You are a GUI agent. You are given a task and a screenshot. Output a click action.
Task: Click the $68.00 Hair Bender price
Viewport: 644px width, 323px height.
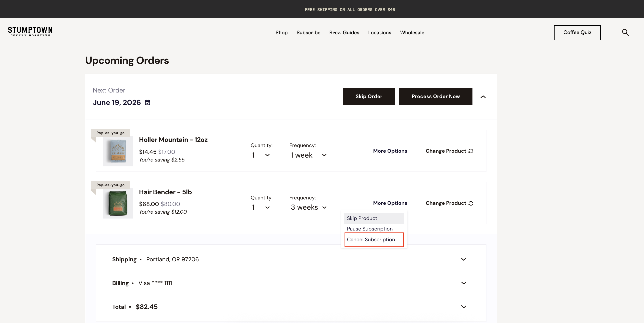coord(149,204)
